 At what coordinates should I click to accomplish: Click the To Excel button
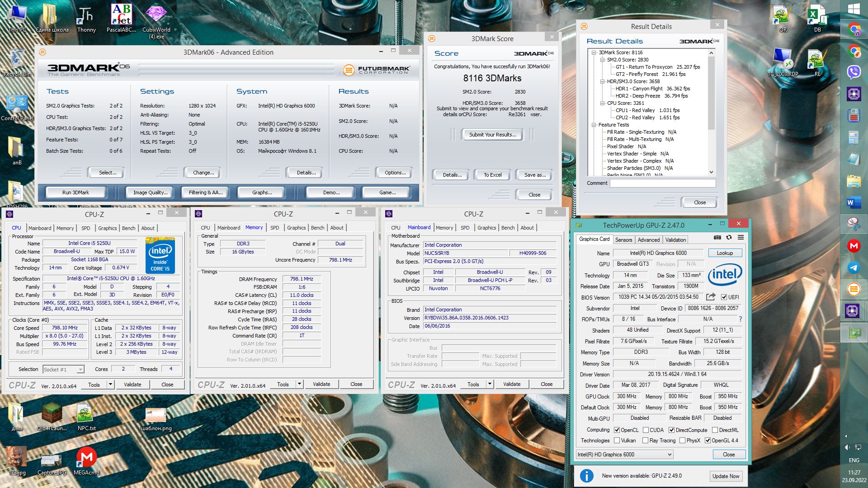point(492,175)
